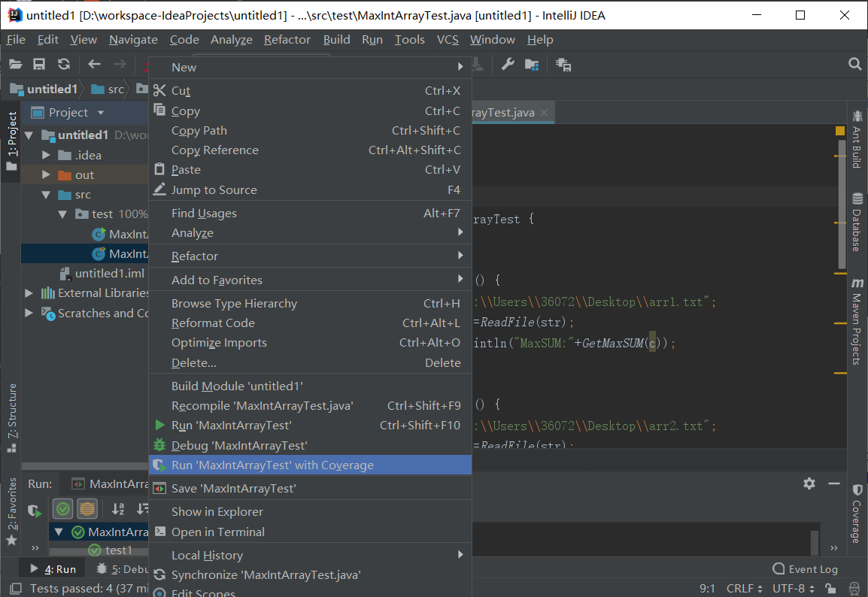Open the Favorites tool window

click(x=12, y=511)
